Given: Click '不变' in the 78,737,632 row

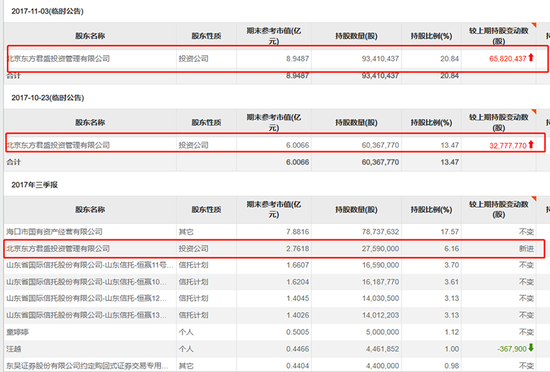Looking at the screenshot, I should tap(526, 232).
